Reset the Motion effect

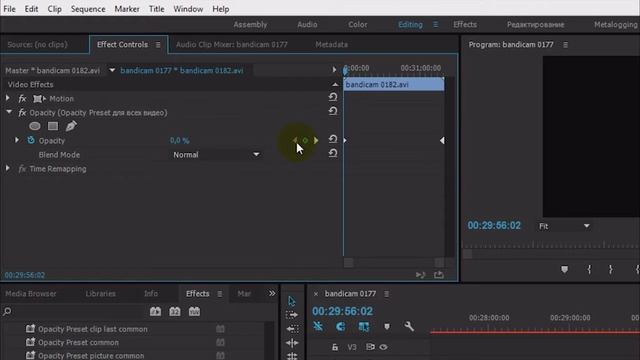click(x=333, y=97)
